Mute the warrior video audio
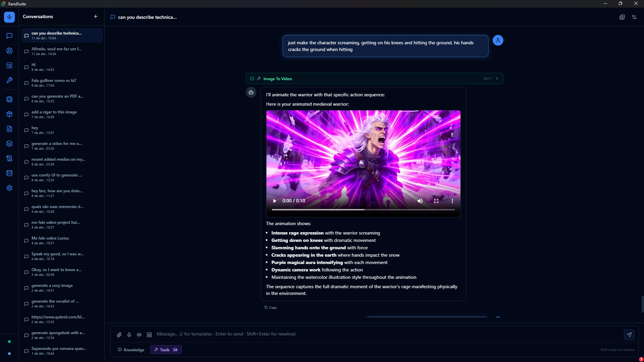 pos(420,201)
